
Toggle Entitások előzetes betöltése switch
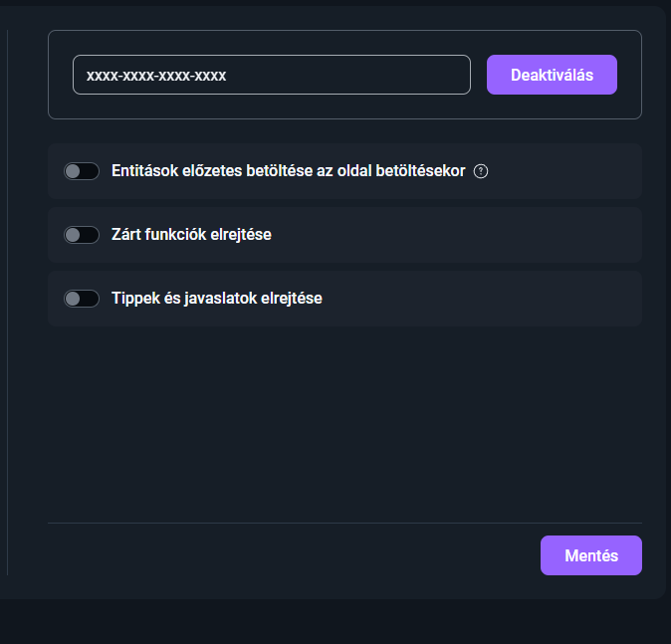(82, 171)
